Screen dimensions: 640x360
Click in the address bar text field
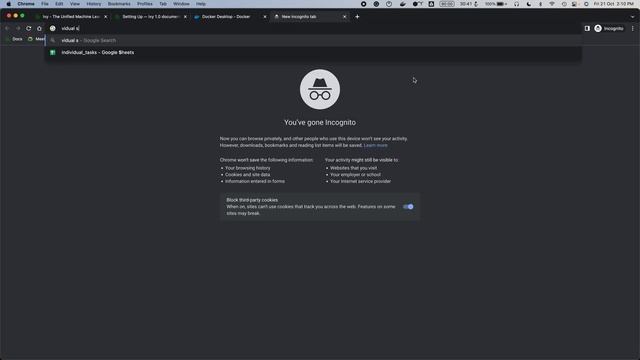tap(318, 29)
